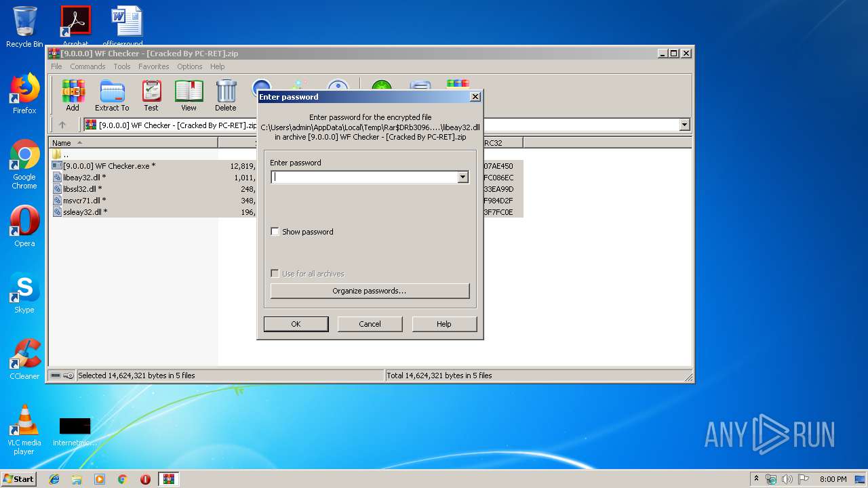
Task: Open Skype desktop shortcut
Action: pyautogui.click(x=24, y=293)
